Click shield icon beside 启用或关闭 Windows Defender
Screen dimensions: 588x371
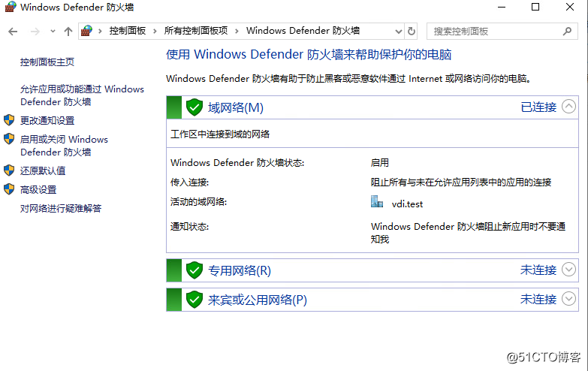[x=9, y=139]
